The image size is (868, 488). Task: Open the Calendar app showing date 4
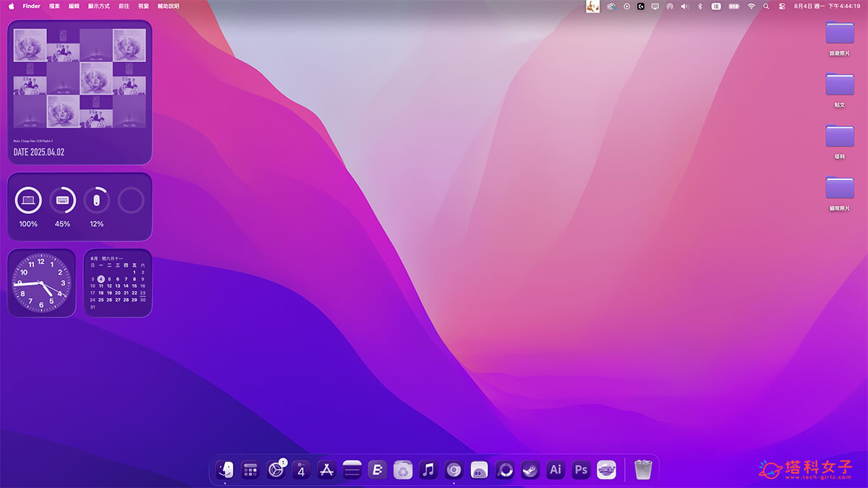[x=300, y=469]
